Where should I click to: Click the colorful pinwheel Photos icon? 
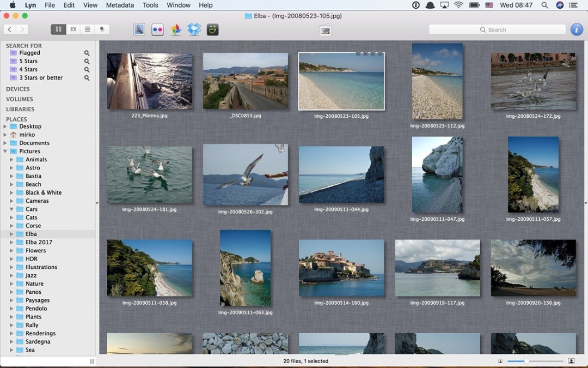pyautogui.click(x=176, y=29)
